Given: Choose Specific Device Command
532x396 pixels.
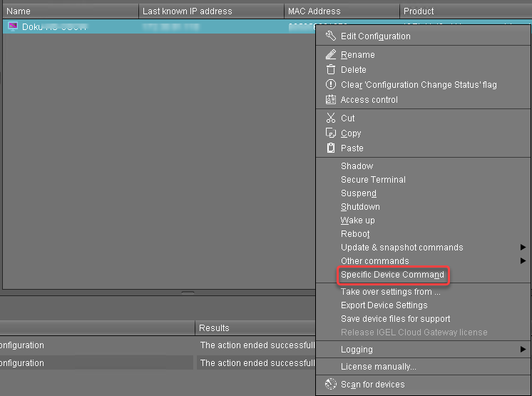Looking at the screenshot, I should [392, 275].
